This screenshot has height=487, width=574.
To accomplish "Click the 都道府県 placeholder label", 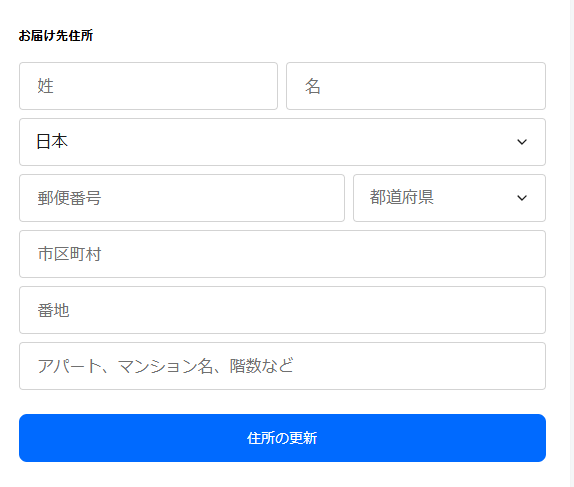I will [x=402, y=197].
